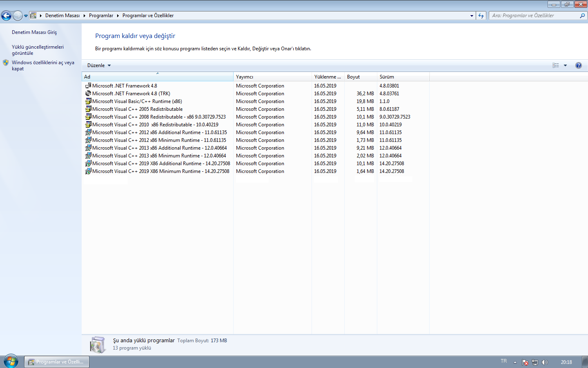Screen dimensions: 588x368
Task: Click the icon of Microsoft .NET Framework 4.8
Action: (x=88, y=86)
